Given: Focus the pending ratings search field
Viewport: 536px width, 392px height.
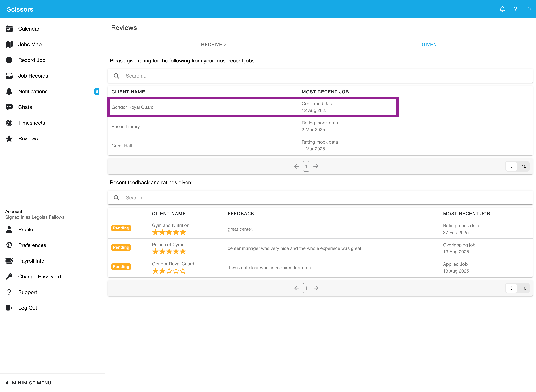Looking at the screenshot, I should 320,76.
